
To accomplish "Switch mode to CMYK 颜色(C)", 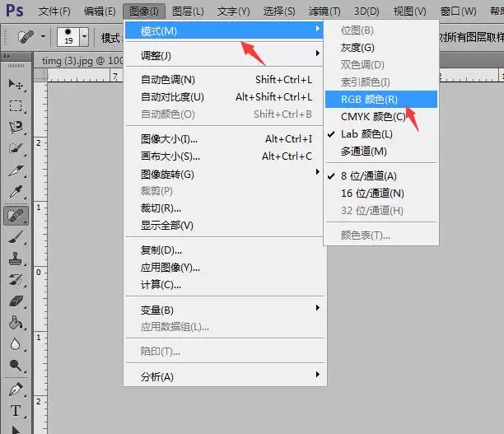I will pyautogui.click(x=381, y=116).
